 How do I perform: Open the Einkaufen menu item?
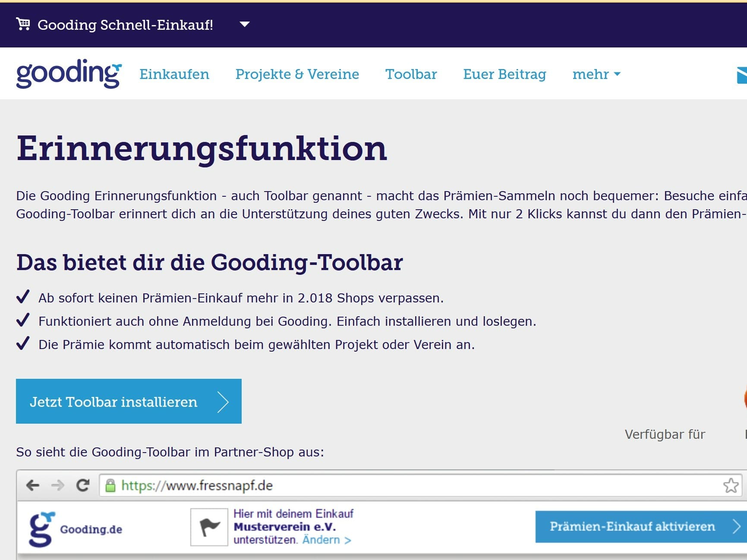174,74
